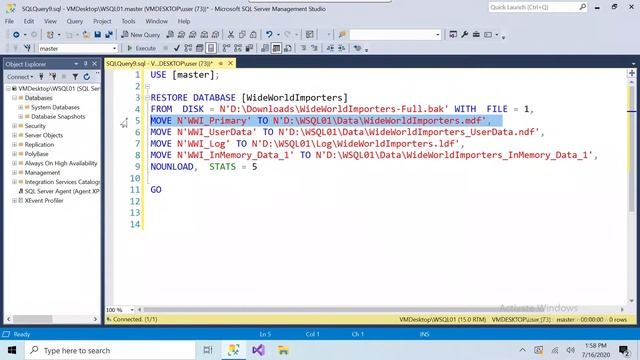Screen dimensions: 640x360
Task: Save the current query with the floppy icon
Action: [x=98, y=35]
